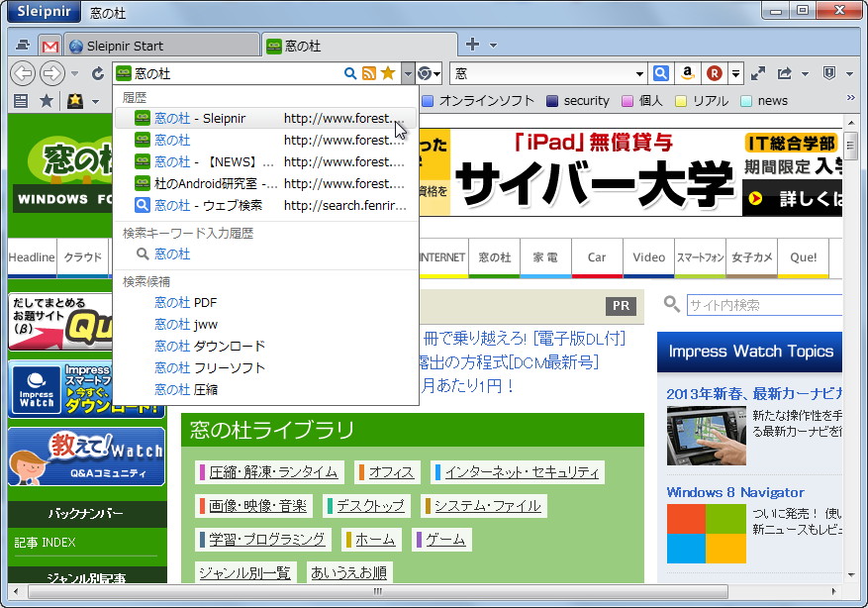Click the share/export icon near the top right
868x608 pixels.
[x=785, y=73]
